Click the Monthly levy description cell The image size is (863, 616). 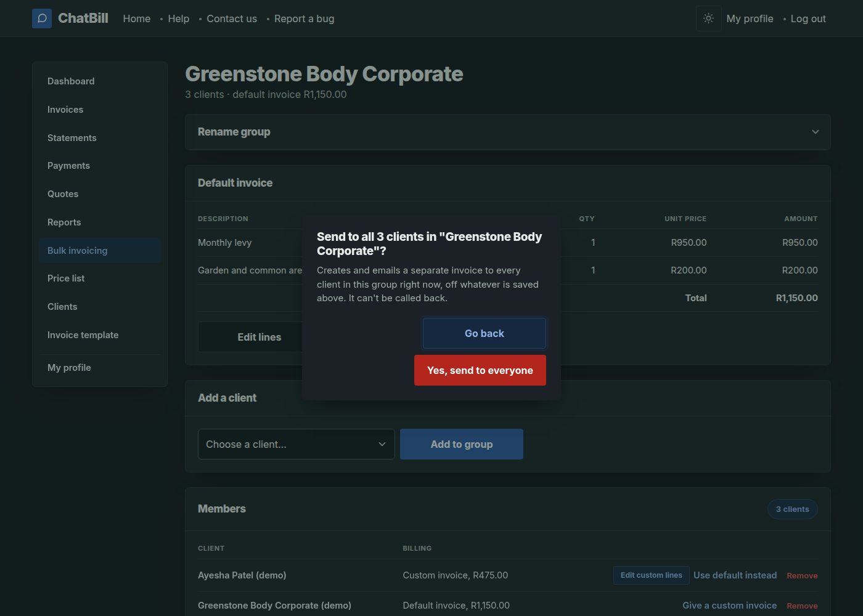point(225,243)
